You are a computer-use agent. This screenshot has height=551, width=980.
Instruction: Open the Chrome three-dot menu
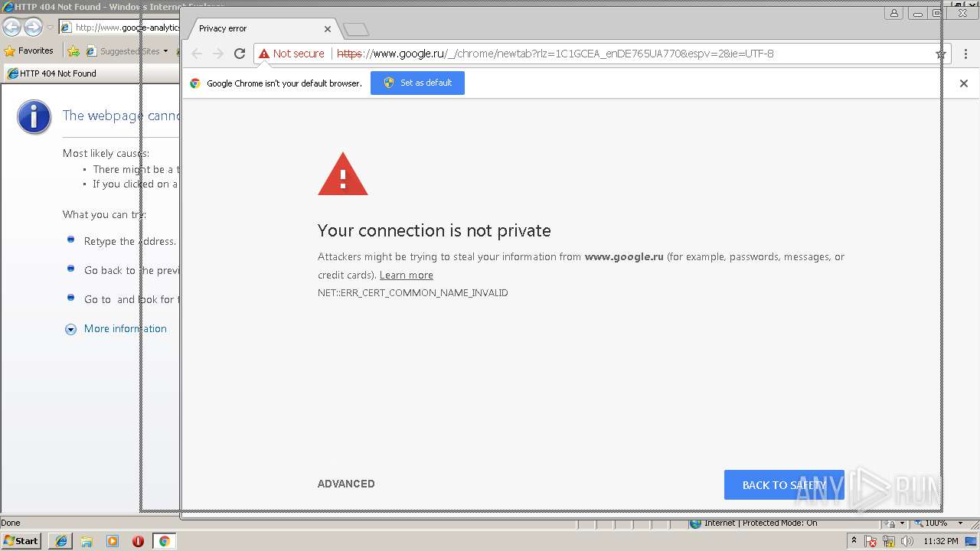pos(965,54)
